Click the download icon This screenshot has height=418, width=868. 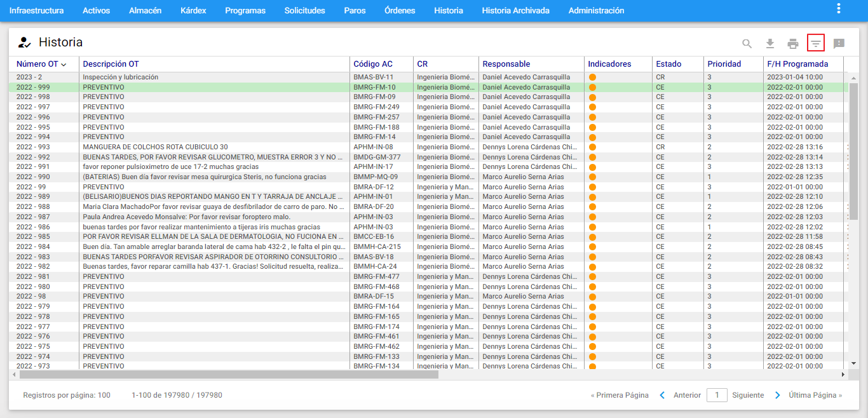point(770,43)
